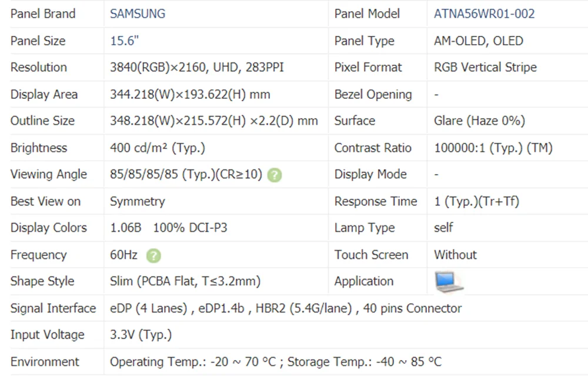
Task: Click the Signal Interface eDP description text
Action: click(285, 308)
